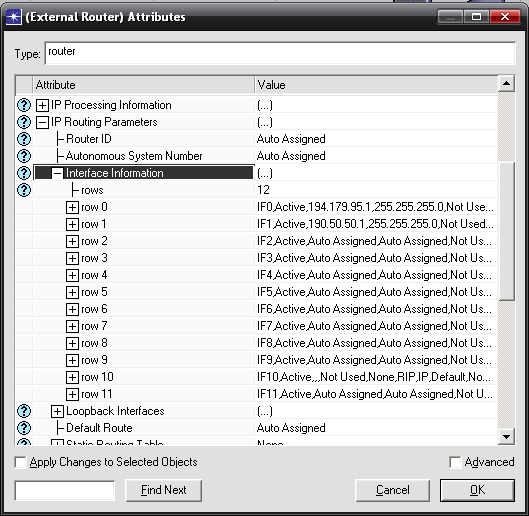Select the Default Route attribute label

coord(99,428)
